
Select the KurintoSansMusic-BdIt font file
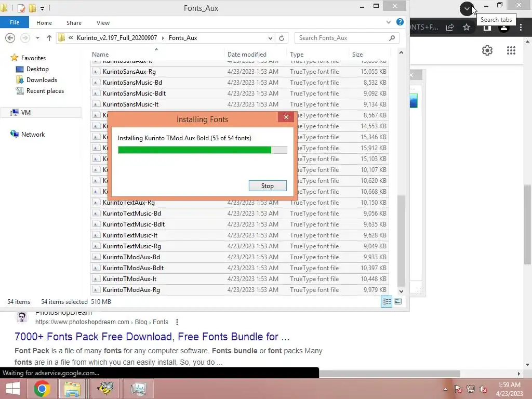pos(240,94)
